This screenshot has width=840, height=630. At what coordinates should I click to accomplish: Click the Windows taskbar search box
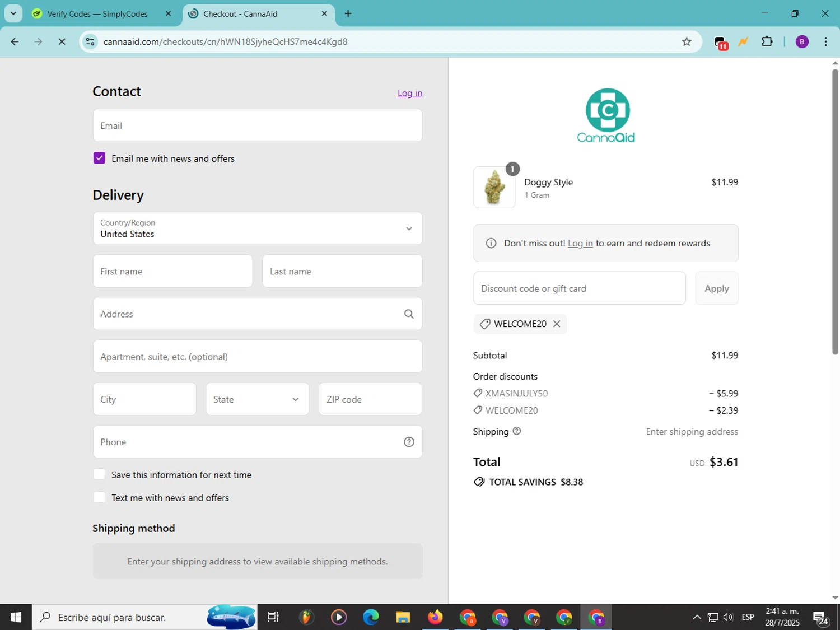click(144, 617)
